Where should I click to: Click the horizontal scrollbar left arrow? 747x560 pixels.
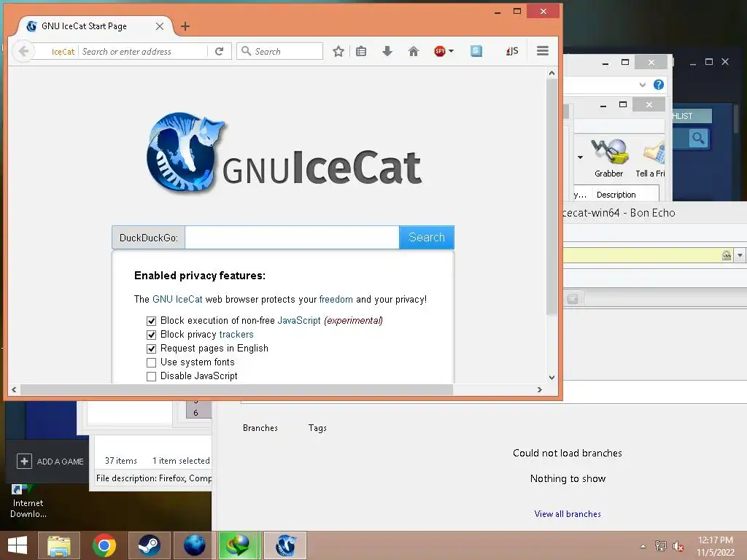(x=14, y=389)
